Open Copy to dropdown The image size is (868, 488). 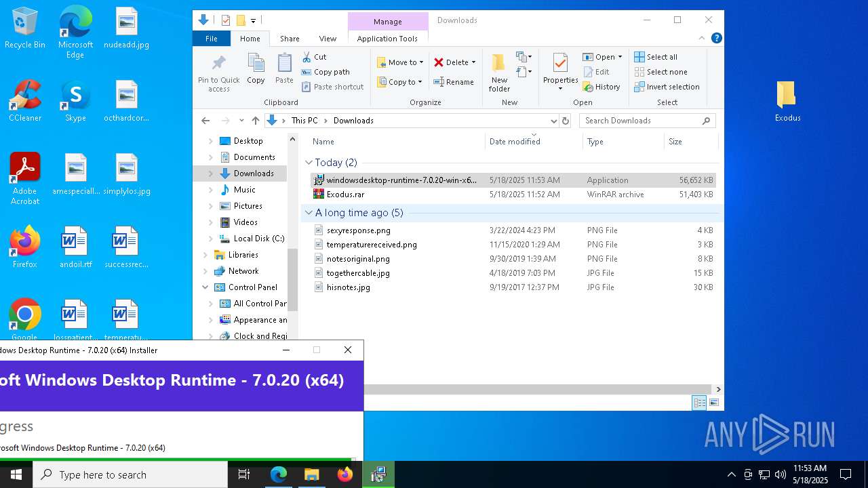click(x=400, y=82)
